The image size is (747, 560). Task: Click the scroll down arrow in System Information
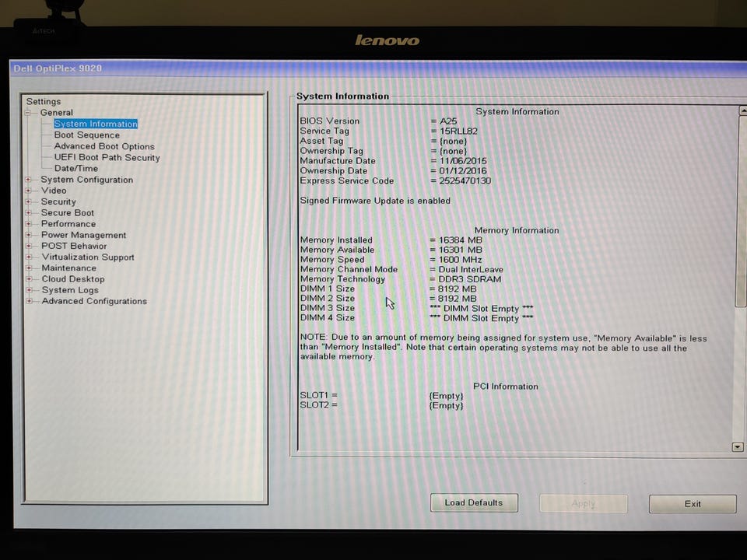pos(738,447)
